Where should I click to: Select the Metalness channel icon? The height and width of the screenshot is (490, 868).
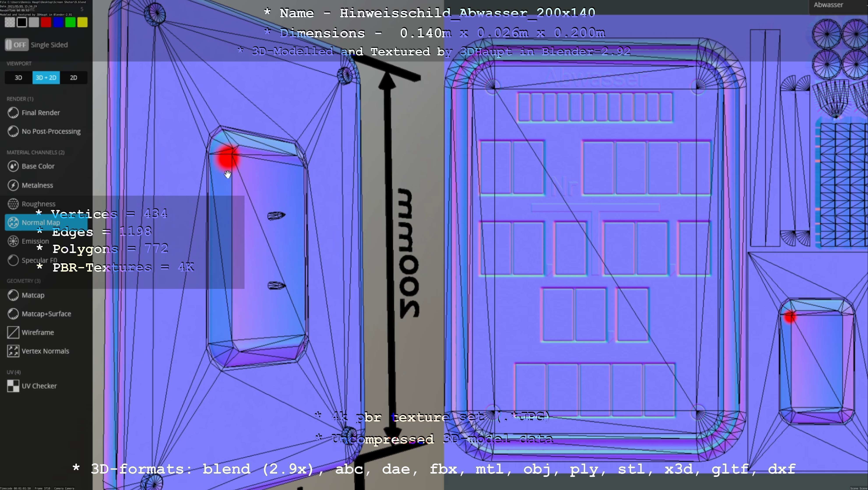13,185
